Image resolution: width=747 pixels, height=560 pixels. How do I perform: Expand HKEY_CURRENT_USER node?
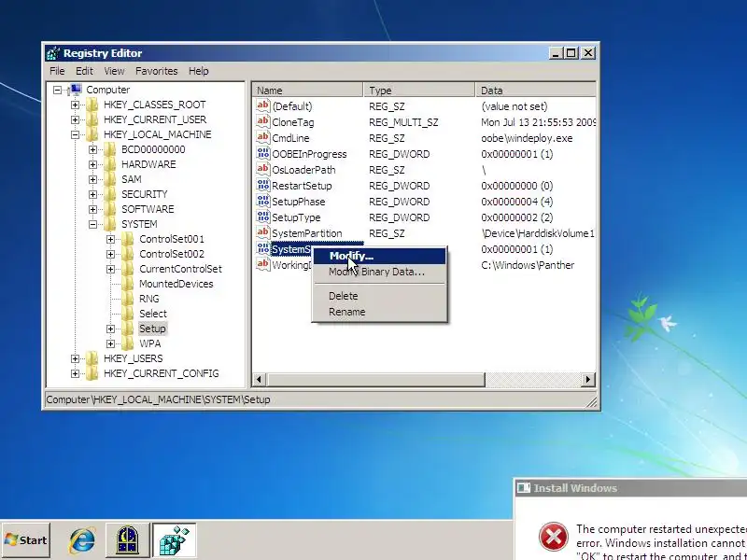click(x=75, y=119)
